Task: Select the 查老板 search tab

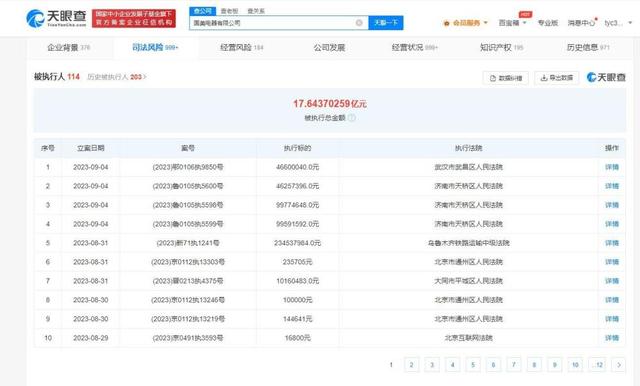Action: (x=229, y=11)
